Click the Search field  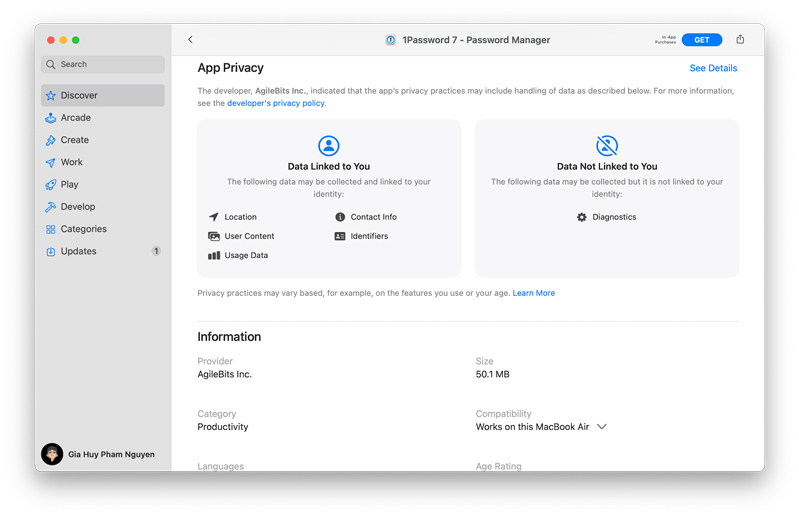[102, 64]
